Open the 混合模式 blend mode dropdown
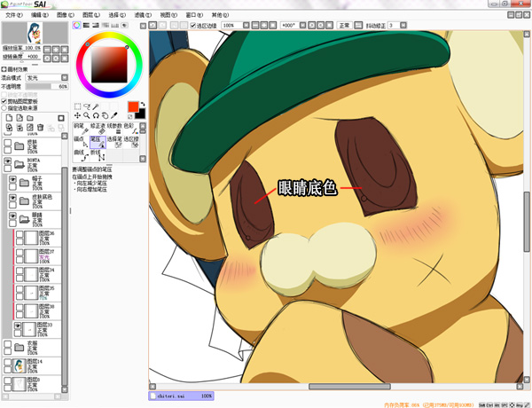 point(46,78)
